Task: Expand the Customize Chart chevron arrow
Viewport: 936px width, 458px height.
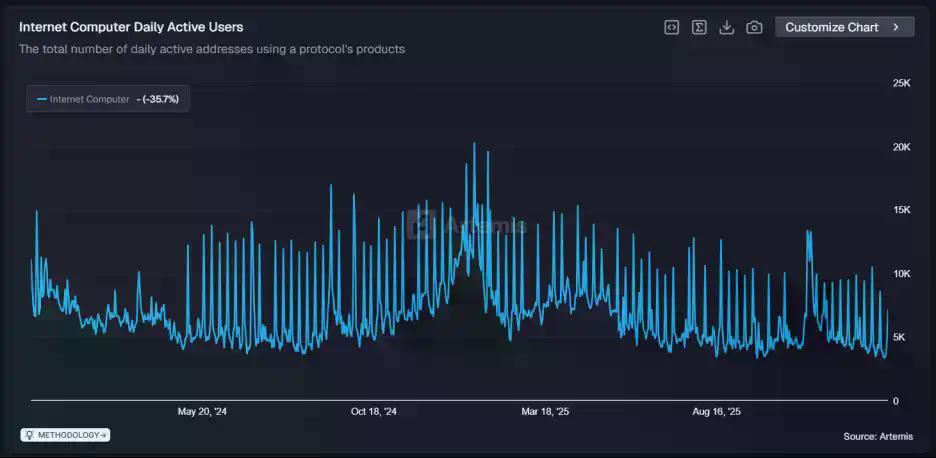Action: tap(896, 27)
